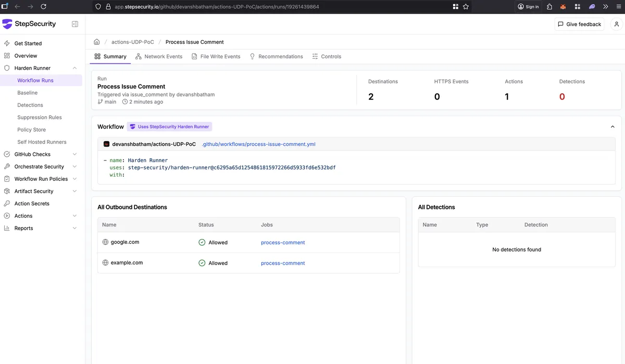Viewport: 625px width, 364px height.
Task: Click the browser back arrow
Action: 17,7
